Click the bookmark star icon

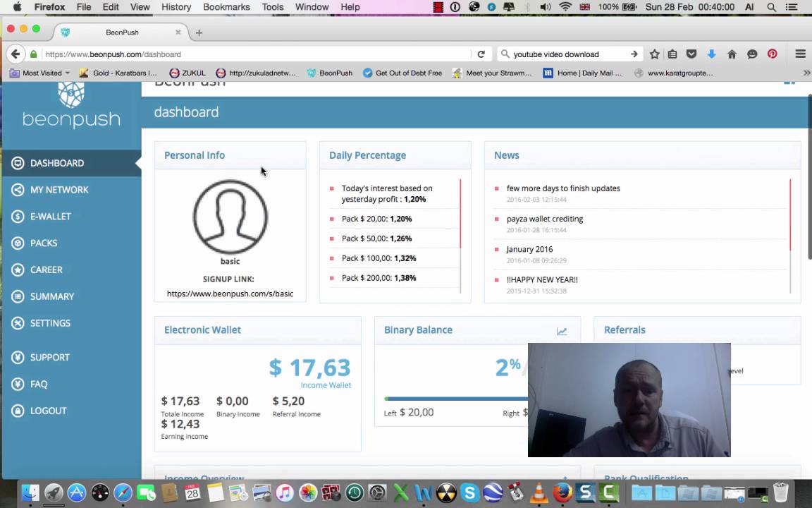click(x=655, y=54)
